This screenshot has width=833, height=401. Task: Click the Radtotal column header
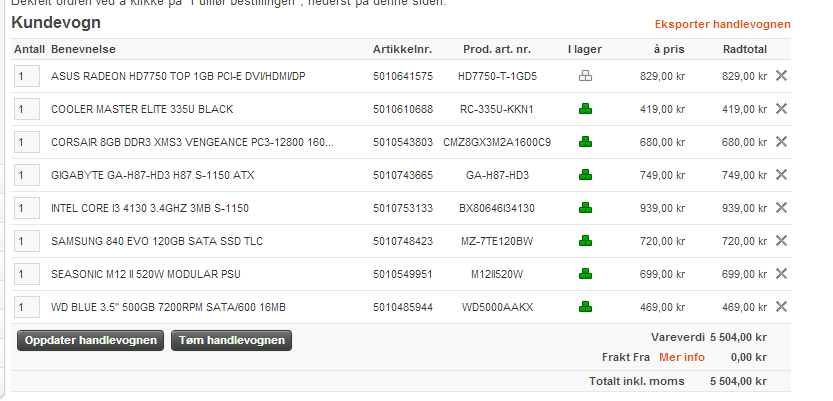pyautogui.click(x=745, y=49)
